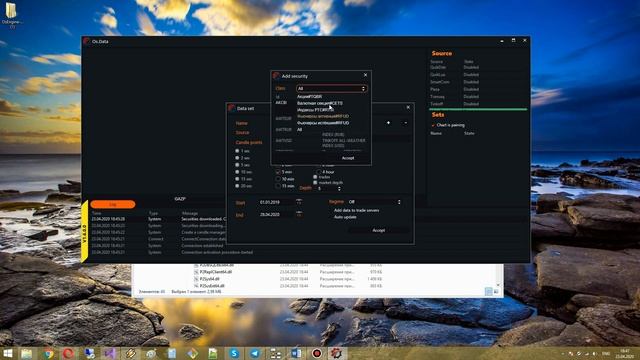Viewport: 640px width, 360px height.
Task: Open the Windows Start menu
Action: click(x=7, y=353)
